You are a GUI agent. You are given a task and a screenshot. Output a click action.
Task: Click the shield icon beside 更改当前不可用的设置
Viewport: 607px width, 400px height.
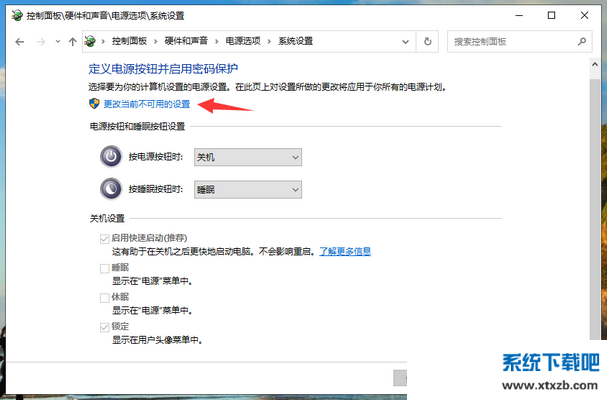95,103
